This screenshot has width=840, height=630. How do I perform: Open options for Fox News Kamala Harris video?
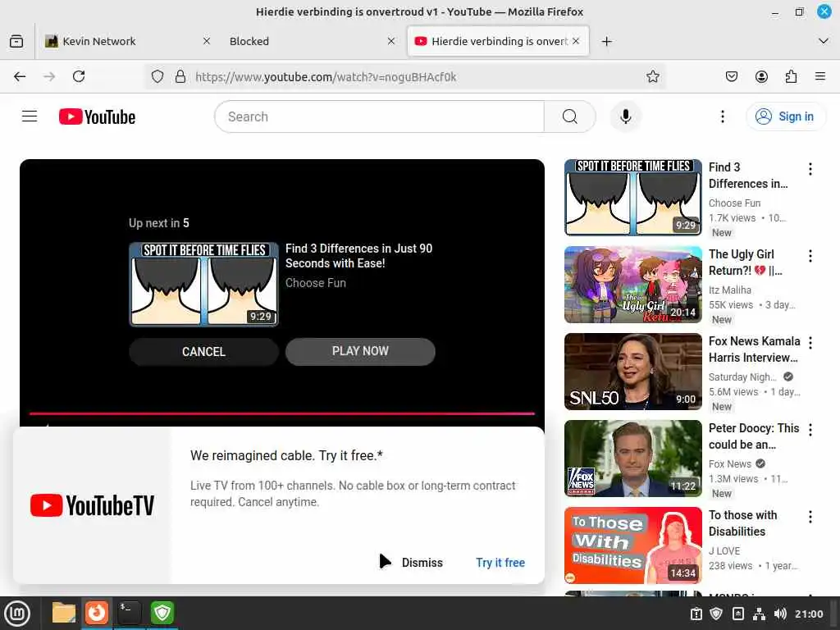pos(810,343)
